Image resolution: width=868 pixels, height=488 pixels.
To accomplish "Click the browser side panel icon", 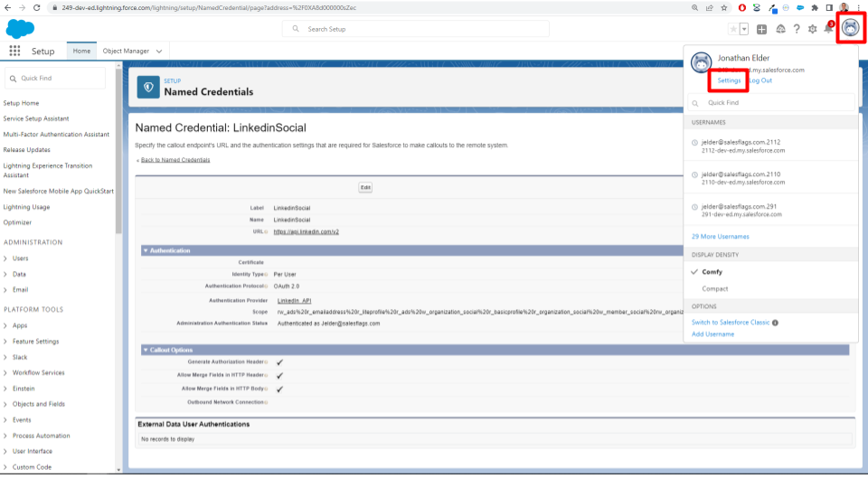I will [829, 8].
